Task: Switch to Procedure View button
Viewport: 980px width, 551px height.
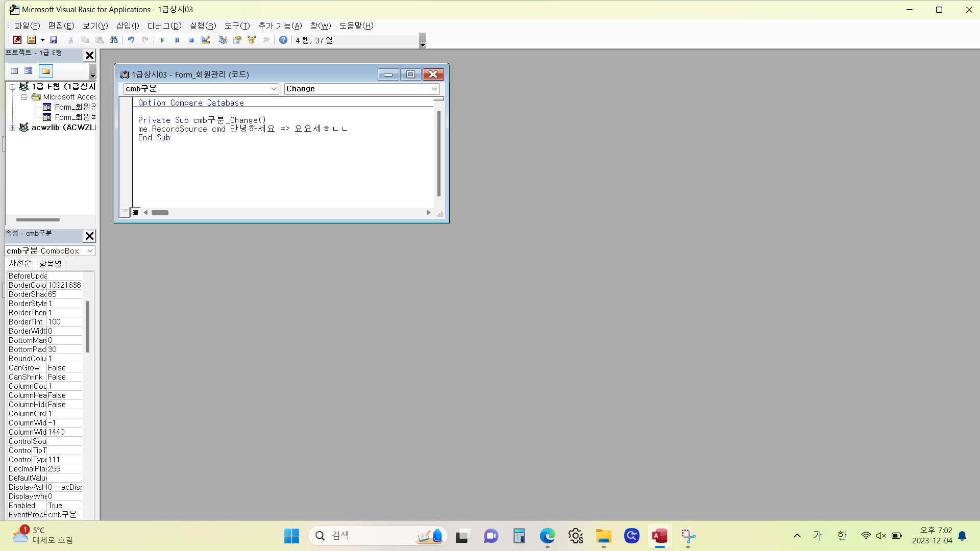Action: pos(125,212)
